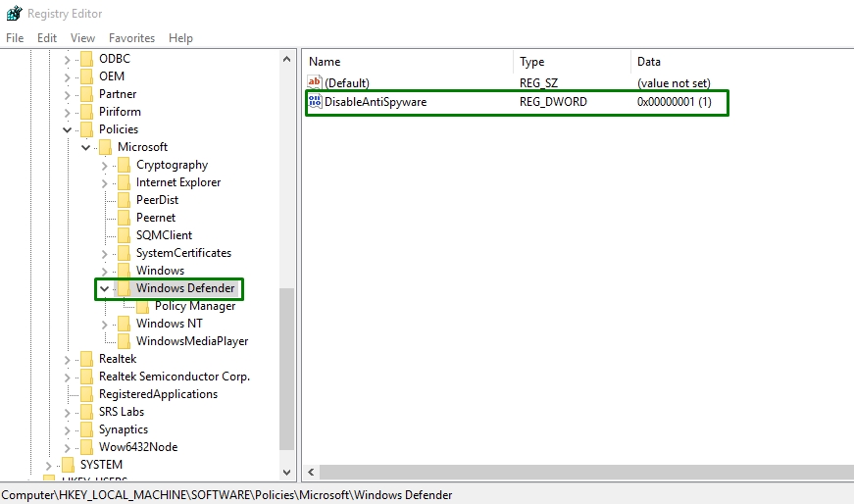Click the Peernet folder icon
This screenshot has height=504, width=854.
pos(125,218)
